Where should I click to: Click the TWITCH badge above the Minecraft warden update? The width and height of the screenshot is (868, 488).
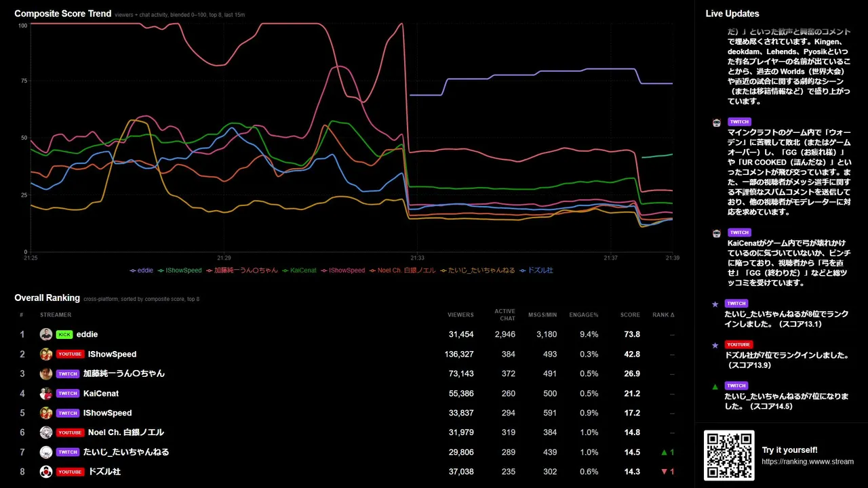click(739, 122)
